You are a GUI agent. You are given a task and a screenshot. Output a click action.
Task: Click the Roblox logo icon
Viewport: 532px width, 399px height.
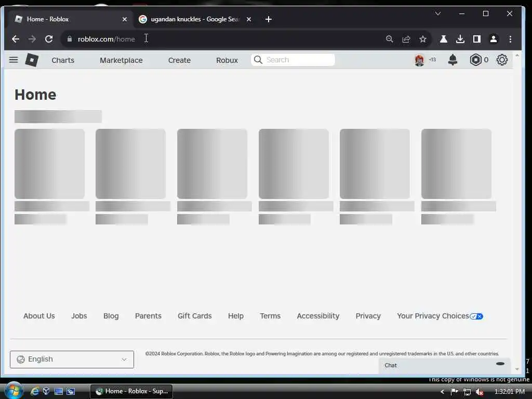[32, 60]
